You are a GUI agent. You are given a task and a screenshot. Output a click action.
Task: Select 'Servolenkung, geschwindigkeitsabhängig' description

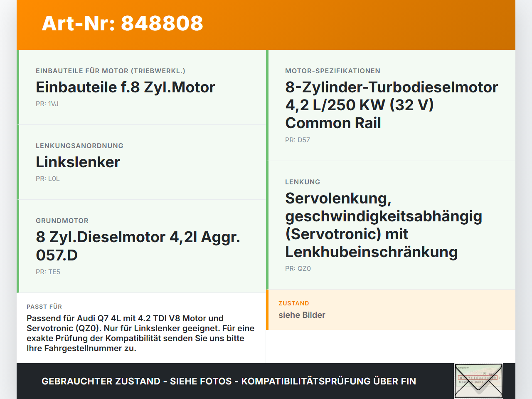(384, 225)
